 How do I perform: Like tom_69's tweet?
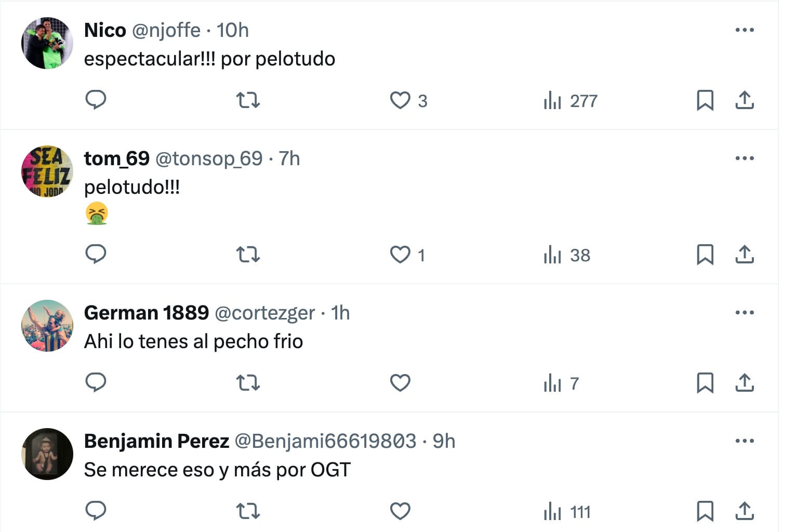400,255
